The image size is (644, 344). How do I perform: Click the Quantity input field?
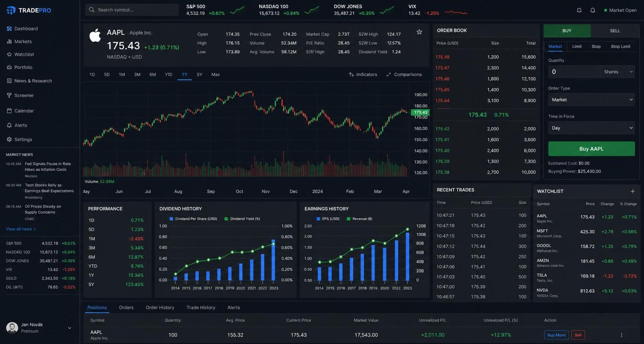pyautogui.click(x=574, y=72)
